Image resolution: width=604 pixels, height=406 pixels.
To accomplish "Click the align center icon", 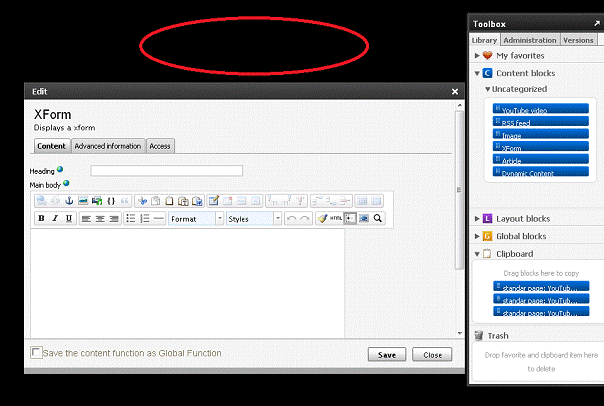I will tap(100, 218).
